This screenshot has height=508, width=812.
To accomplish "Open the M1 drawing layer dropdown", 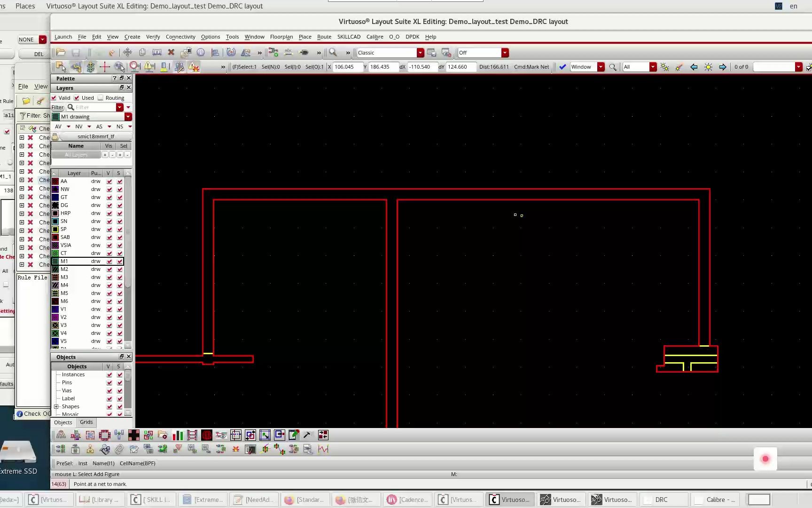I will click(x=128, y=117).
